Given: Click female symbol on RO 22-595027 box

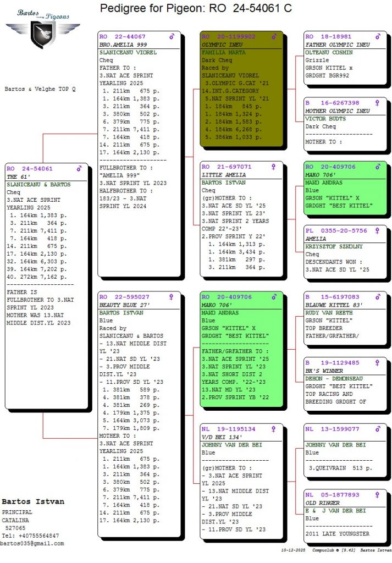Looking at the screenshot, I should (x=172, y=297).
